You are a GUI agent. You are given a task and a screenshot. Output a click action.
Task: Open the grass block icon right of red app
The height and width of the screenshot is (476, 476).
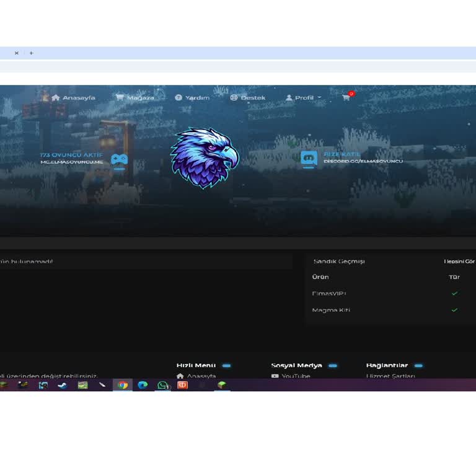click(222, 385)
